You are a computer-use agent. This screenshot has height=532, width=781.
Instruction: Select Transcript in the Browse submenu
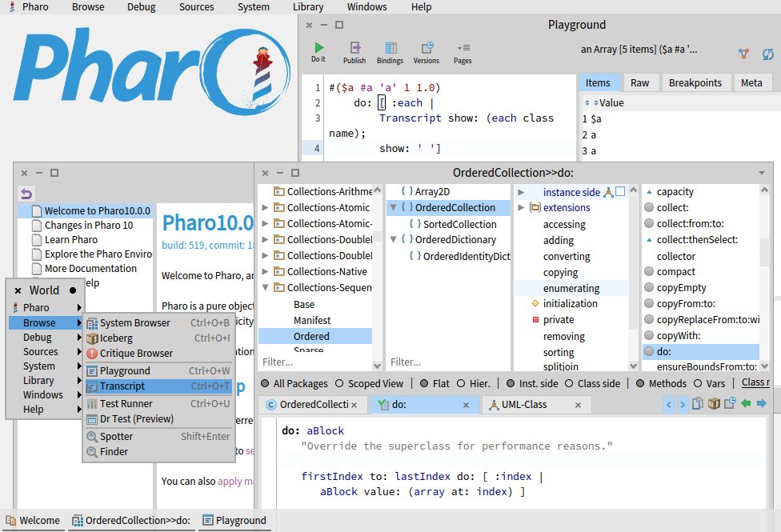tap(158, 386)
